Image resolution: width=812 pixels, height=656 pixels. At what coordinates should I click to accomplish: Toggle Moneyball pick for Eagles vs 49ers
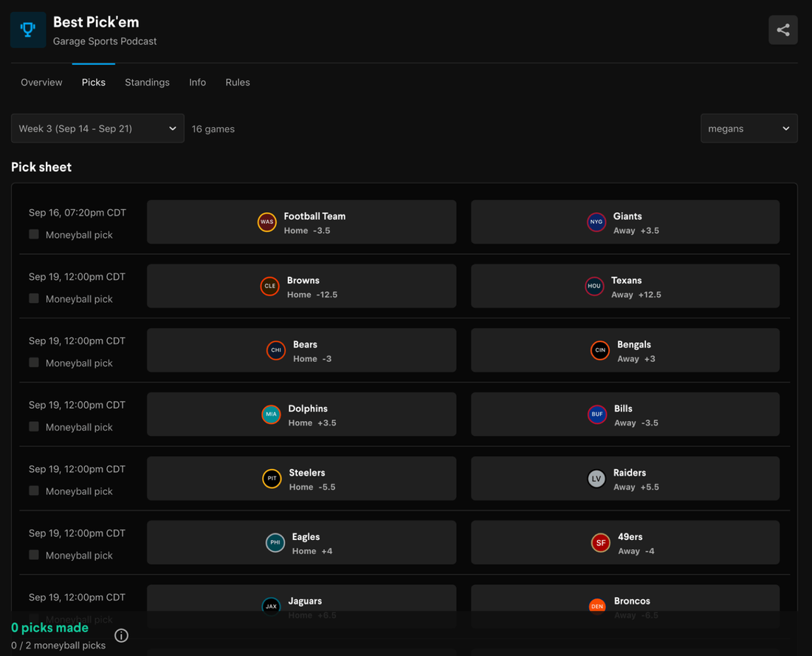coord(34,555)
